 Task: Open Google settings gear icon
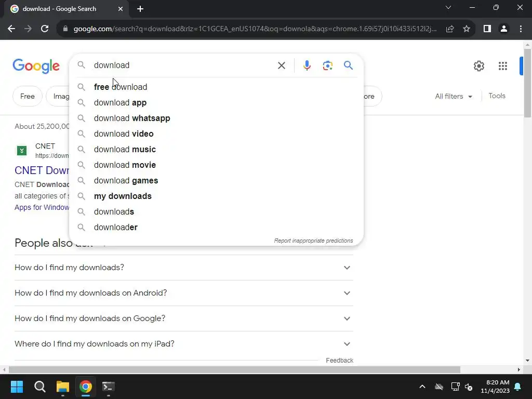click(x=478, y=66)
